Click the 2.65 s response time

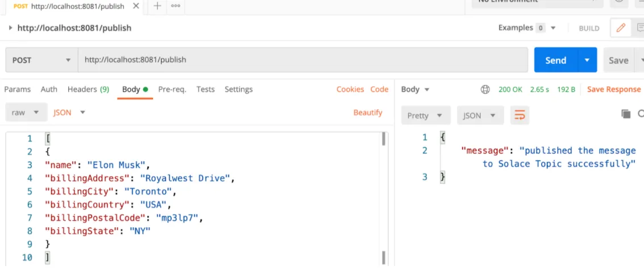click(539, 89)
